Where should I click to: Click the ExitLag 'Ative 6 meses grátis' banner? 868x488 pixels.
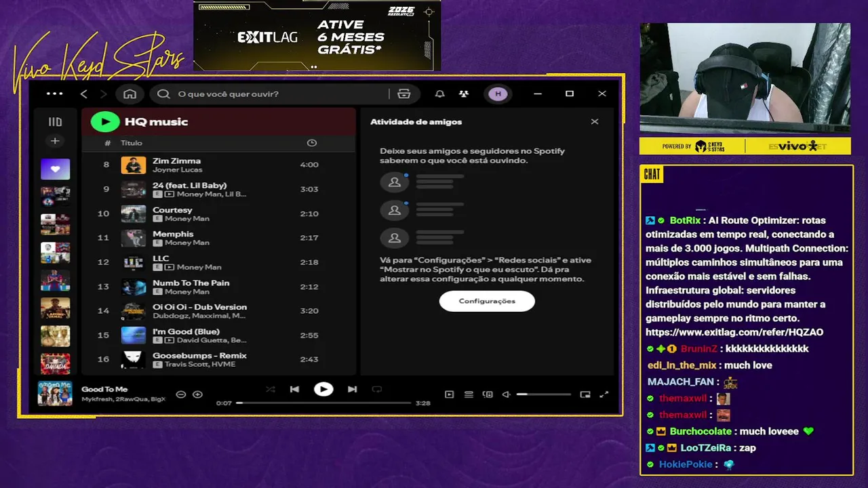pyautogui.click(x=317, y=36)
